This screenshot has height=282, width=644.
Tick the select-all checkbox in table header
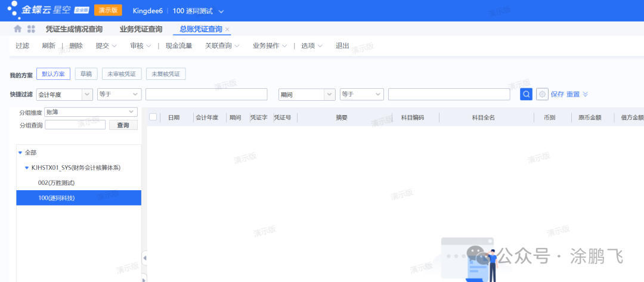coord(153,117)
